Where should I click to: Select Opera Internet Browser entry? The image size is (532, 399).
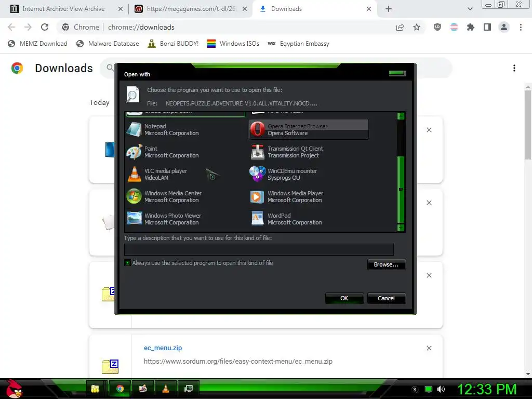click(x=309, y=129)
